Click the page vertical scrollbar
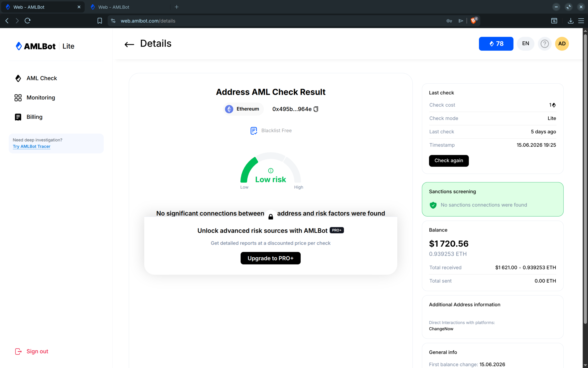 [585, 179]
